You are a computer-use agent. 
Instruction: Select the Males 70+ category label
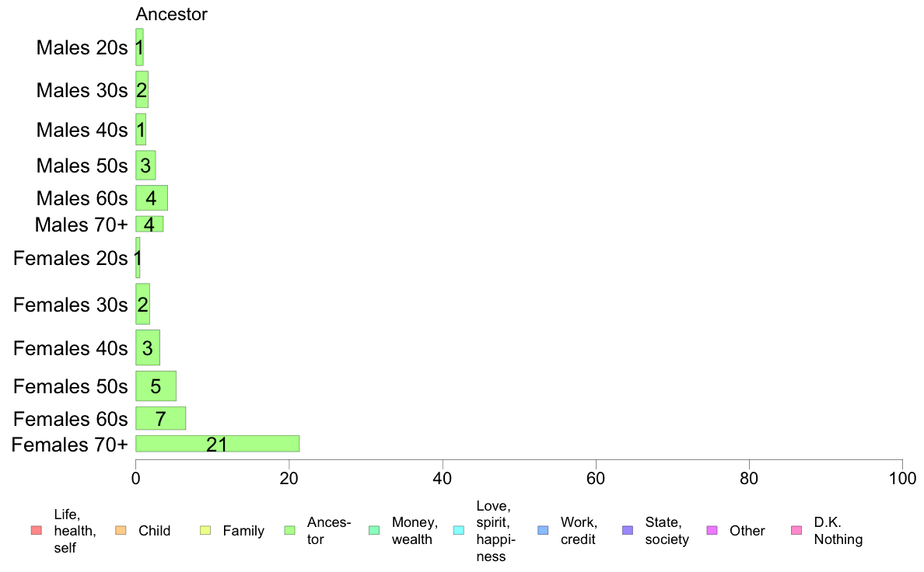coord(82,225)
